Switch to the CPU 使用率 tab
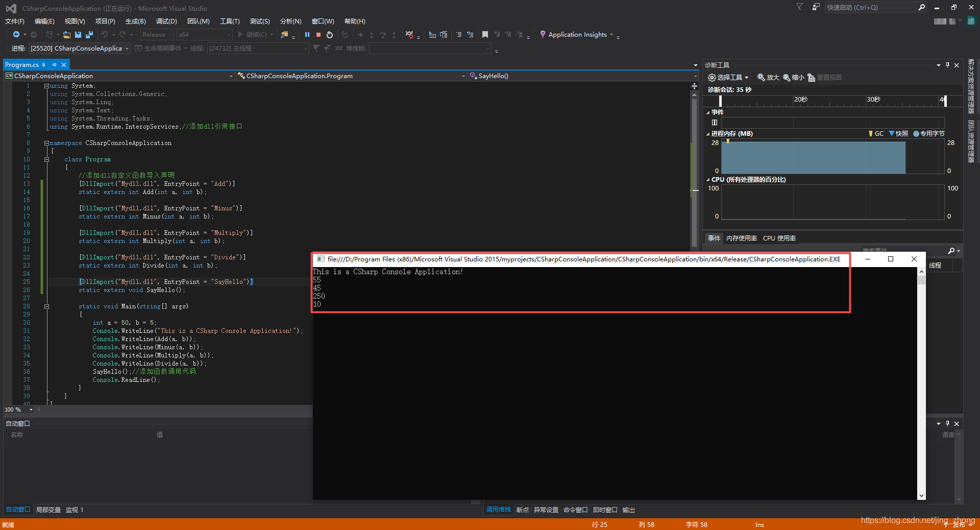 779,238
